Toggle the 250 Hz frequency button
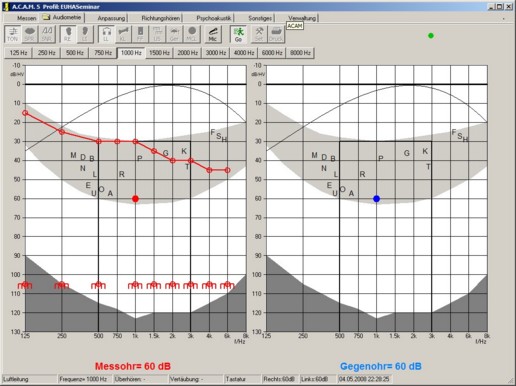Viewport: 516px width, 386px height. [46, 53]
